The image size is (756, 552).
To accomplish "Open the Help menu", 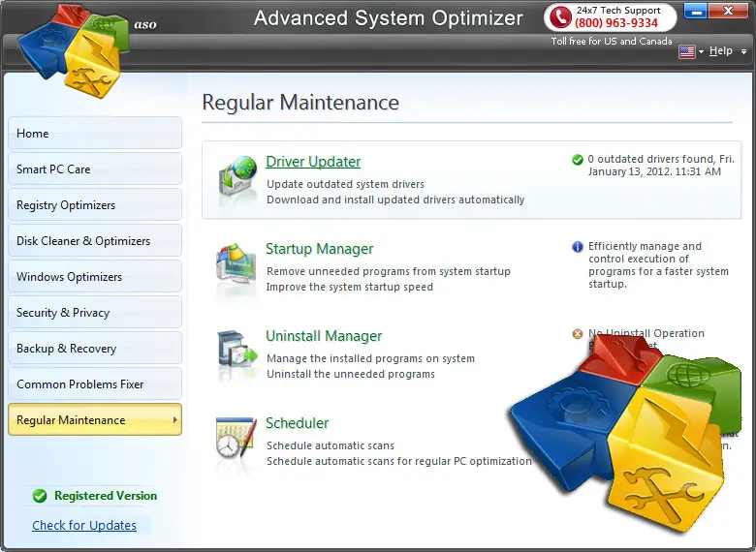I will click(x=720, y=50).
